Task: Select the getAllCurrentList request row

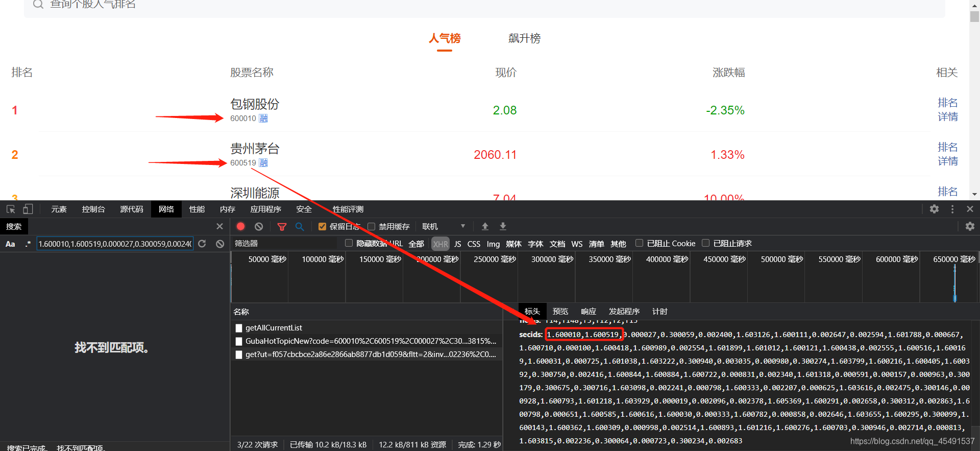Action: pos(366,328)
